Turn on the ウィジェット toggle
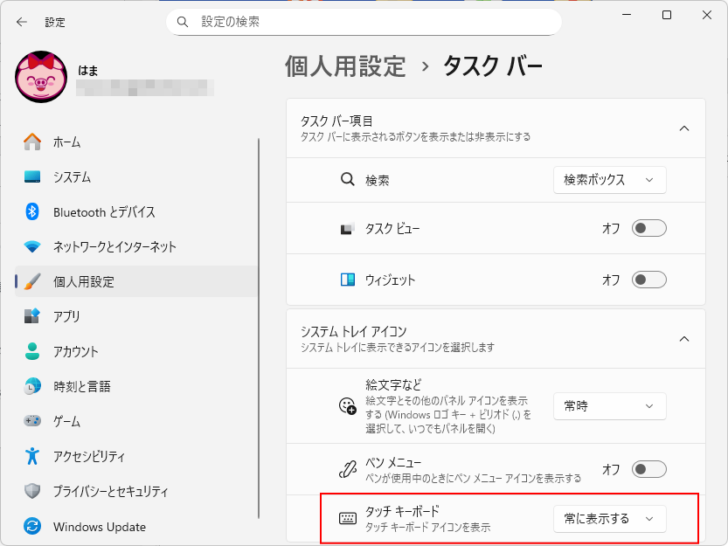 tap(649, 280)
